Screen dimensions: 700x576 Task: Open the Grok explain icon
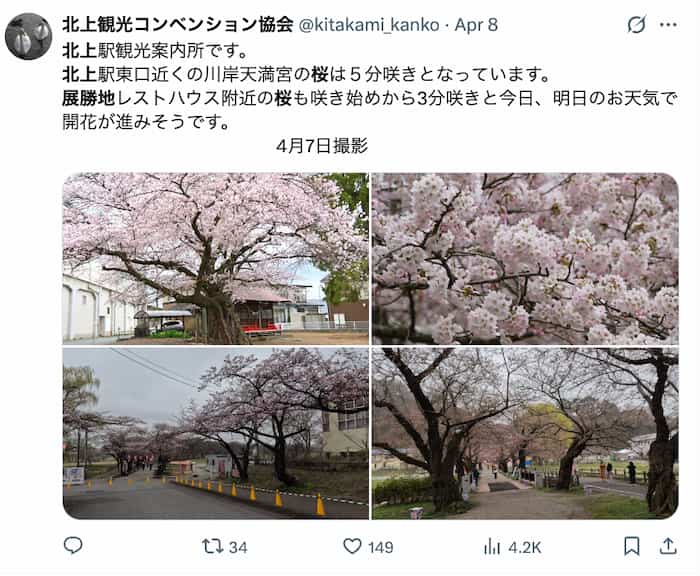tap(636, 25)
